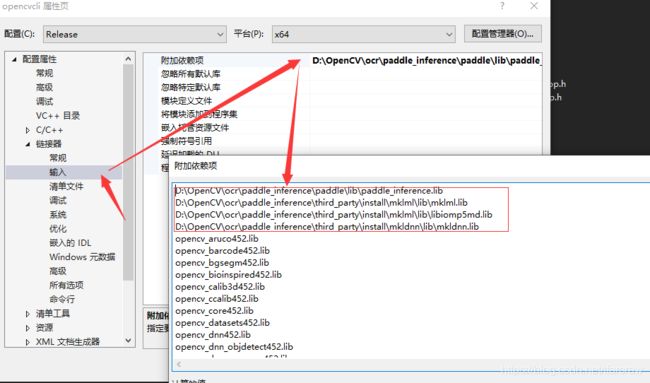Collapse the 链接器 tree node
Image resolution: width=650 pixels, height=383 pixels.
click(x=28, y=144)
